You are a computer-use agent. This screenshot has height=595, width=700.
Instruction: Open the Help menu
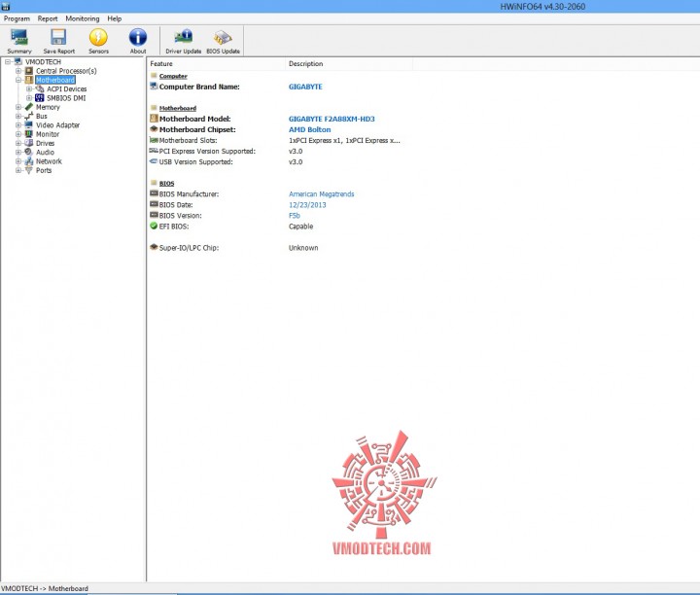pyautogui.click(x=115, y=18)
